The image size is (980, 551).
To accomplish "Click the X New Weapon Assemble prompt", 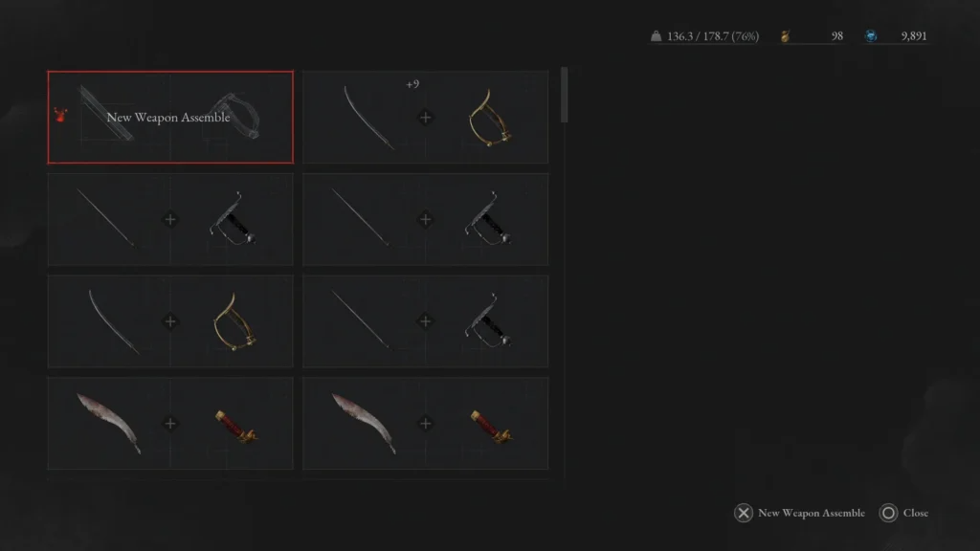I will coord(799,513).
